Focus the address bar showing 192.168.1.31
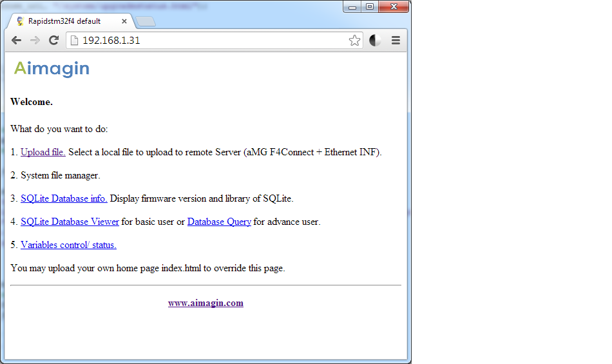 [x=215, y=40]
